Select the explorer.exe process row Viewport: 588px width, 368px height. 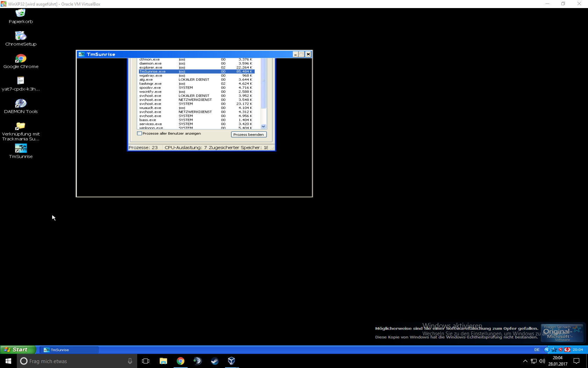(196, 67)
